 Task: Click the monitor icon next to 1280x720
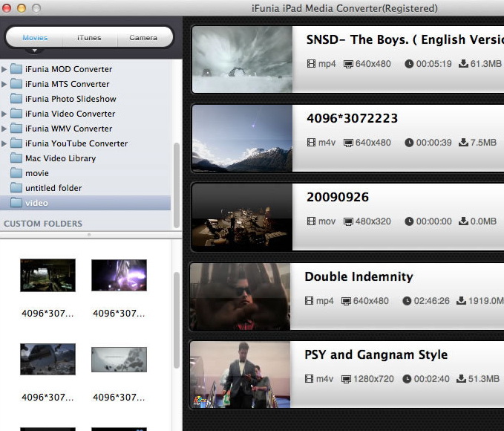click(346, 379)
